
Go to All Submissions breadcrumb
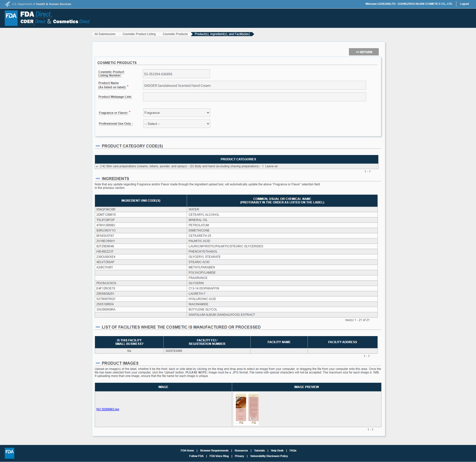(105, 34)
